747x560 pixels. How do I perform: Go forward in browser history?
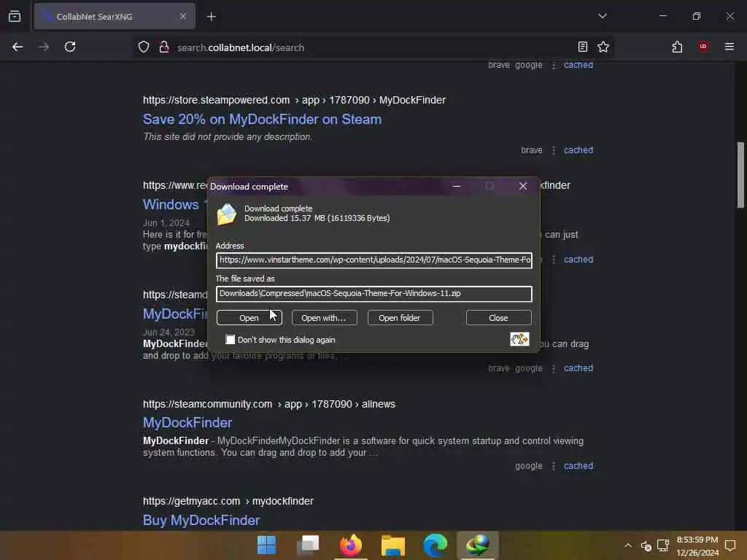click(x=44, y=47)
